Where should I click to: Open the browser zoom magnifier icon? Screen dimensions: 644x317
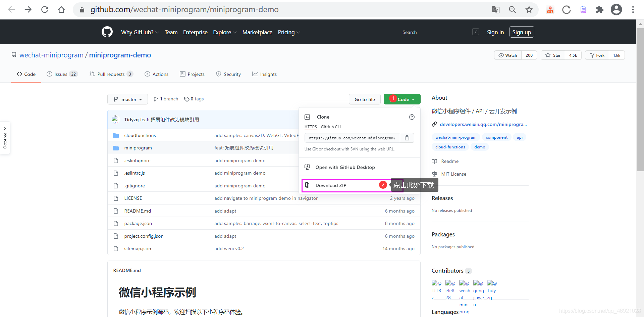(x=512, y=9)
